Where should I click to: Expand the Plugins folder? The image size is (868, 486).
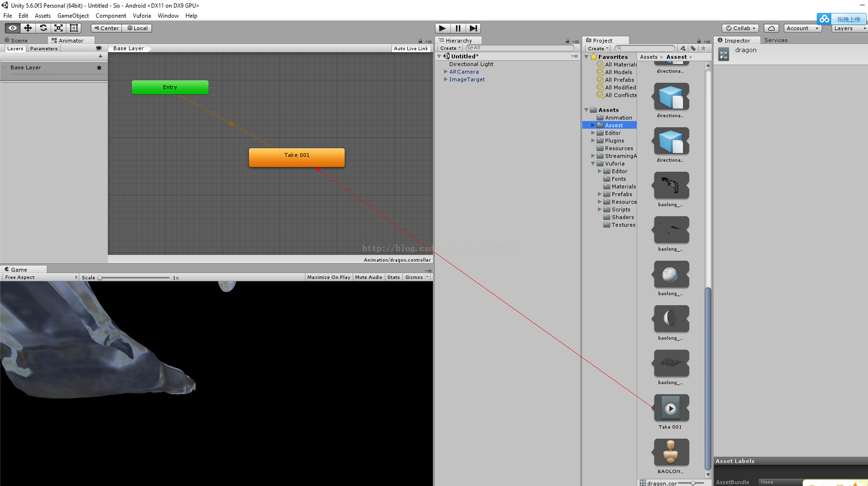[593, 141]
